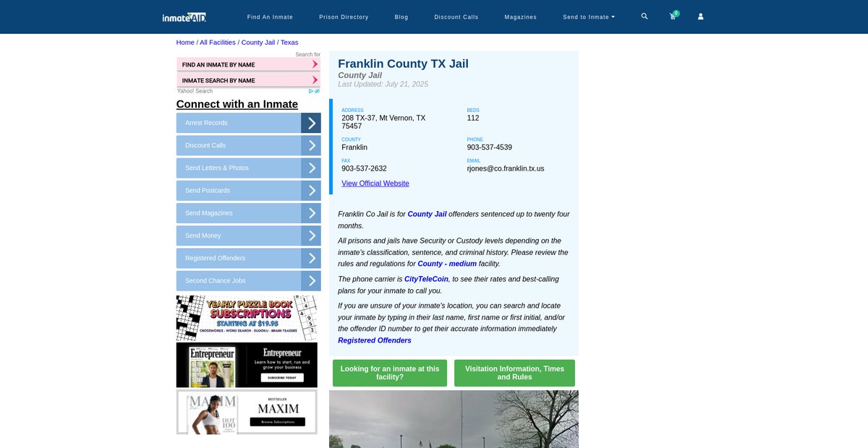Click the CityTeleCoin phone carrier link

click(x=426, y=279)
